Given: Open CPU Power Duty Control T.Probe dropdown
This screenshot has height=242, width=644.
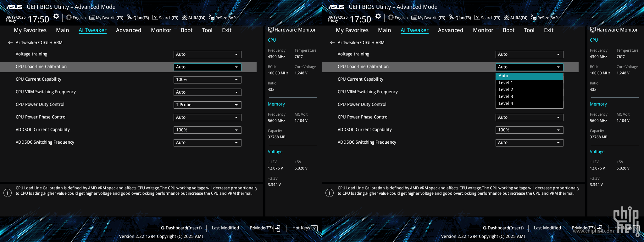Looking at the screenshot, I should [208, 105].
